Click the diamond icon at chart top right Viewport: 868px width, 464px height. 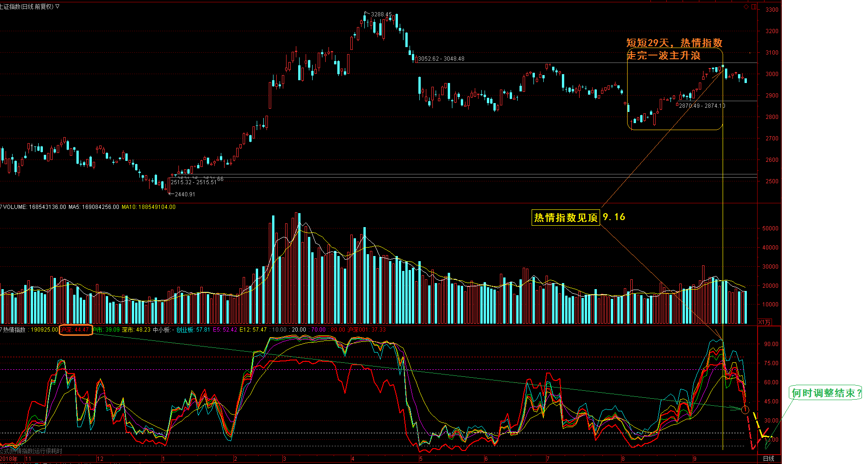[x=745, y=7]
